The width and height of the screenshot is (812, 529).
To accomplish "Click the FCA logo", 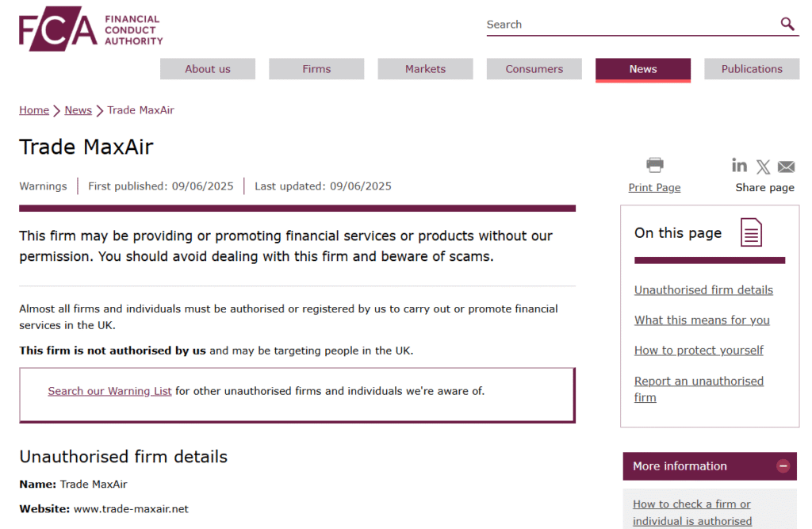I will click(91, 29).
